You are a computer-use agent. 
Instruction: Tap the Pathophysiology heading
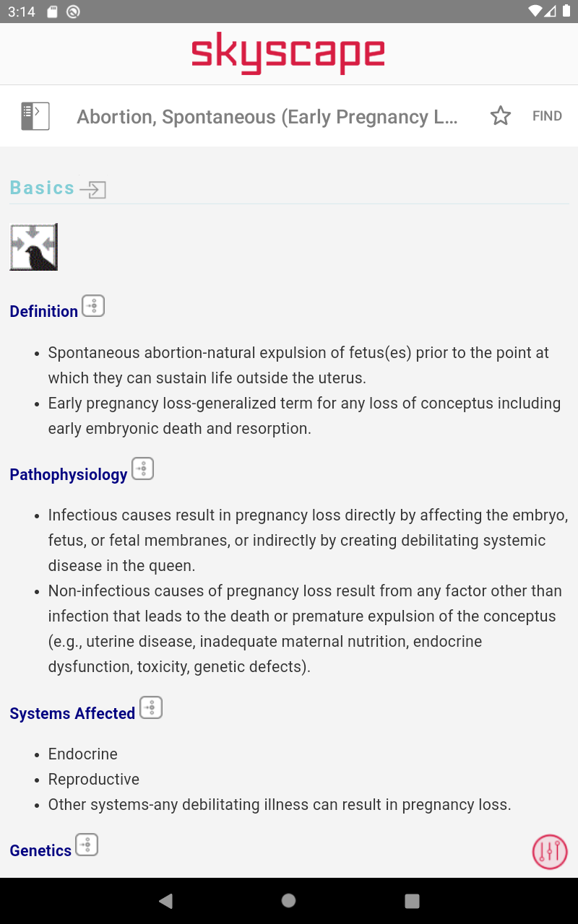(x=69, y=474)
